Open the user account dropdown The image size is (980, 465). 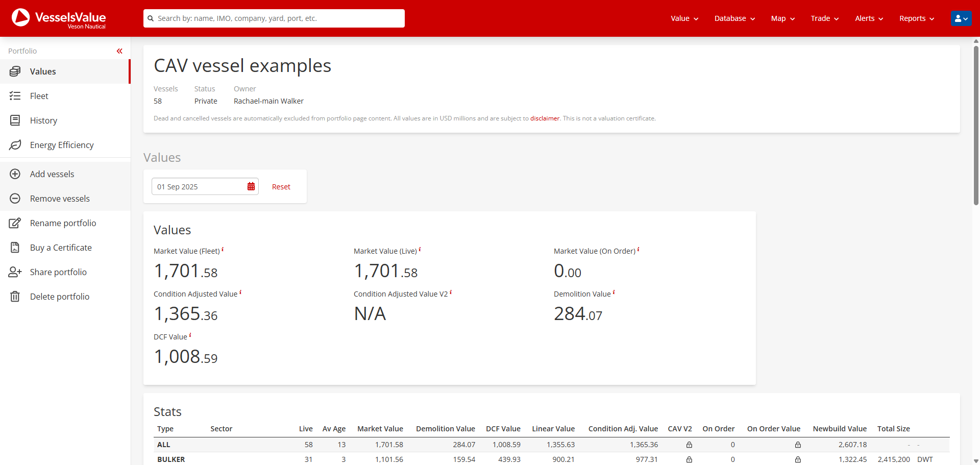coord(961,18)
